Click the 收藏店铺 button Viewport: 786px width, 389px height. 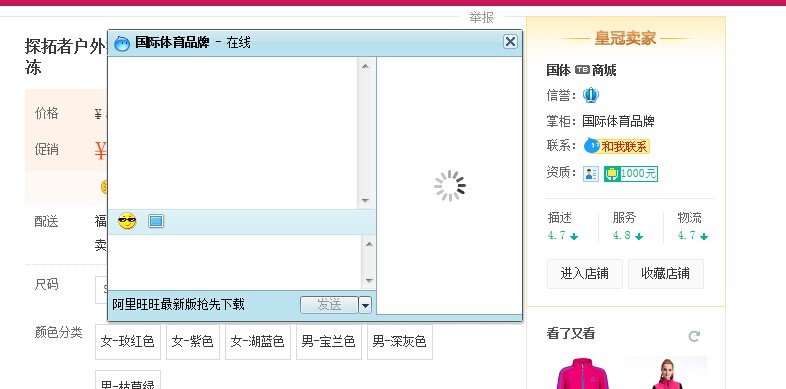[666, 274]
